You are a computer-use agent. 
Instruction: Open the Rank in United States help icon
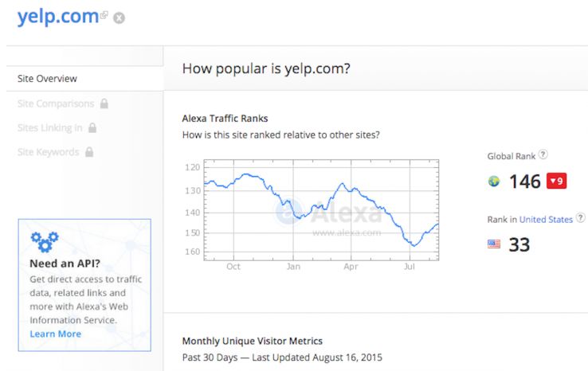point(580,218)
